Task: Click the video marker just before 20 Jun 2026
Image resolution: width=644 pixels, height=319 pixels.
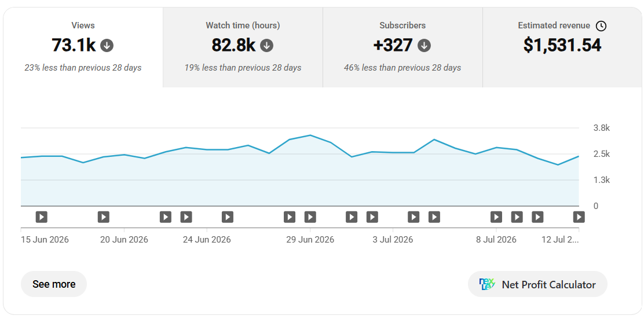Action: [104, 217]
